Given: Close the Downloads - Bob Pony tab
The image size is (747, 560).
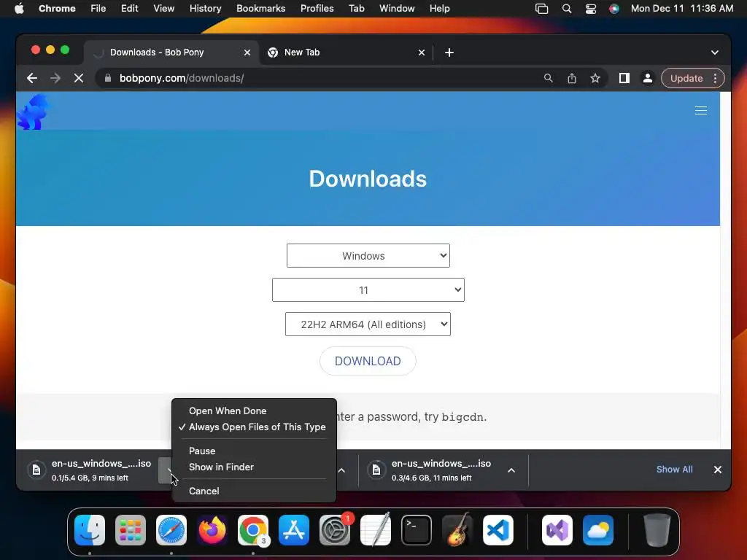Looking at the screenshot, I should 247,52.
